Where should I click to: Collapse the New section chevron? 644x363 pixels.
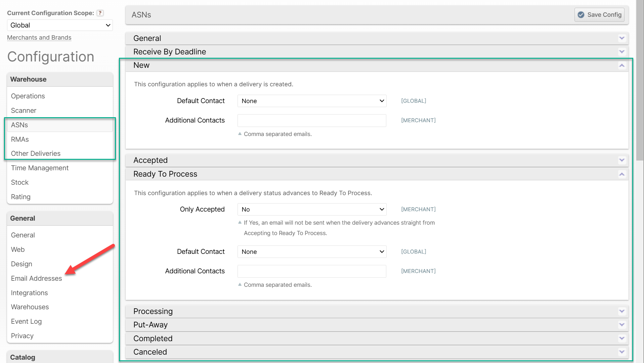(x=621, y=65)
